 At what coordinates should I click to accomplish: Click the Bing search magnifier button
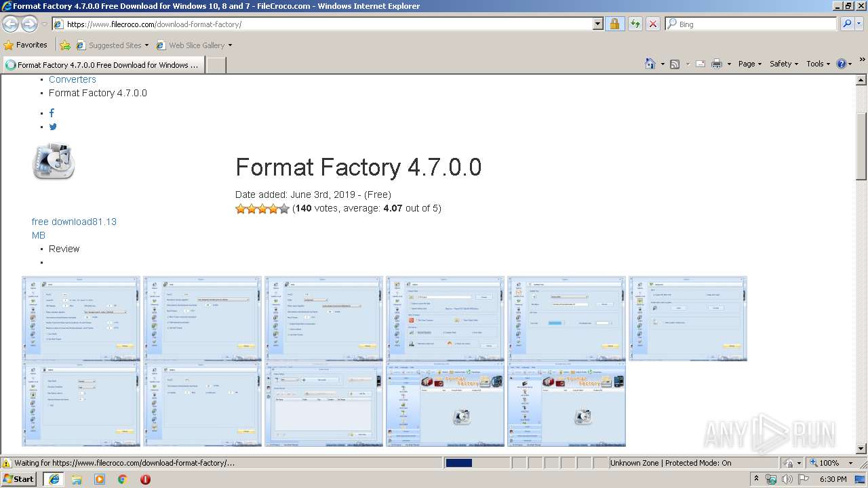point(847,24)
